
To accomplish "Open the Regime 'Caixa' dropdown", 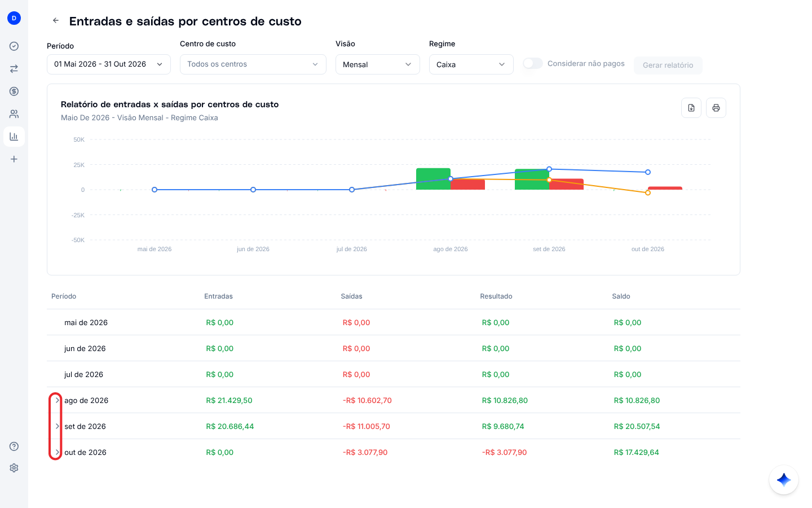I will tap(471, 64).
